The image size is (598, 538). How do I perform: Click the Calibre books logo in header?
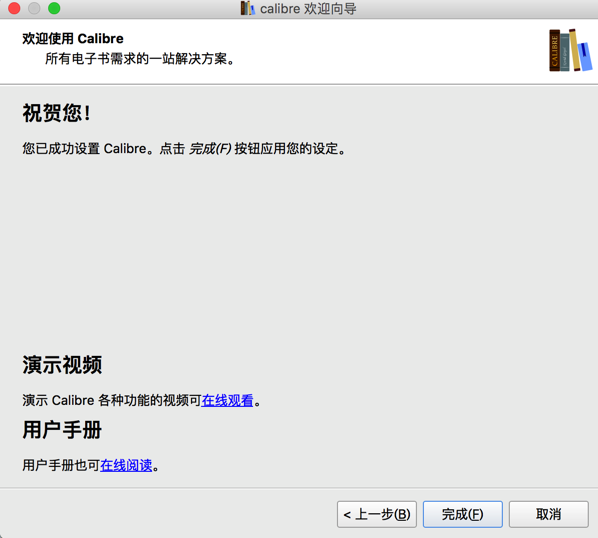point(570,50)
